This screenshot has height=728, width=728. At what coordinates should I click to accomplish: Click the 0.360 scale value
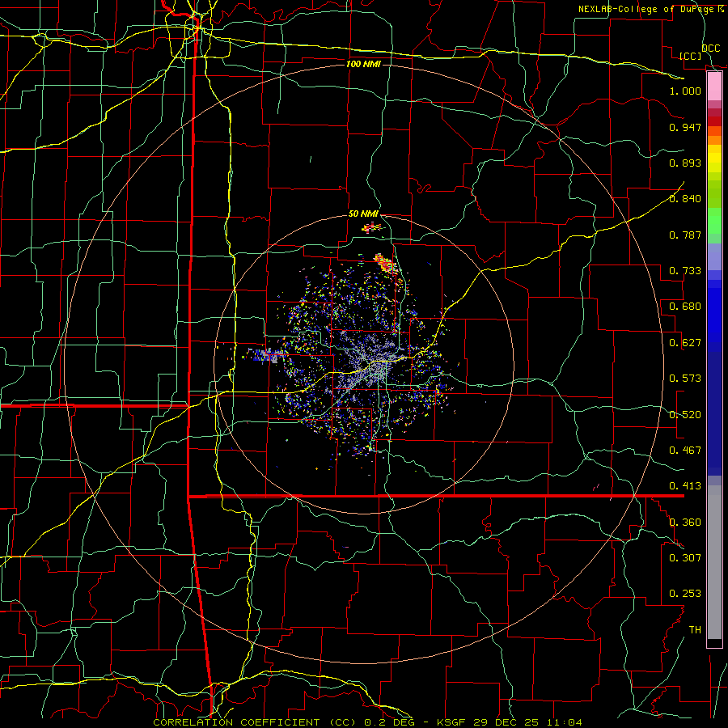pos(685,523)
